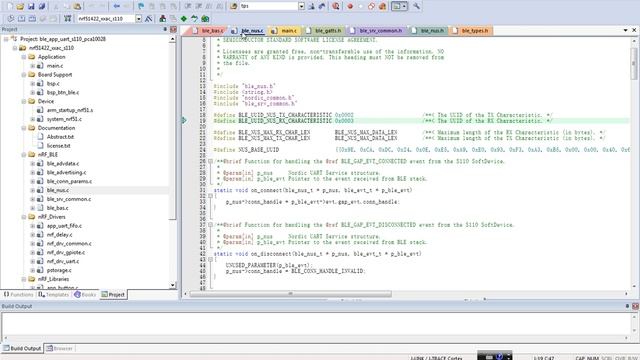Fold the on_disconnect function body at line 43
The image size is (640, 360).
coord(210,259)
